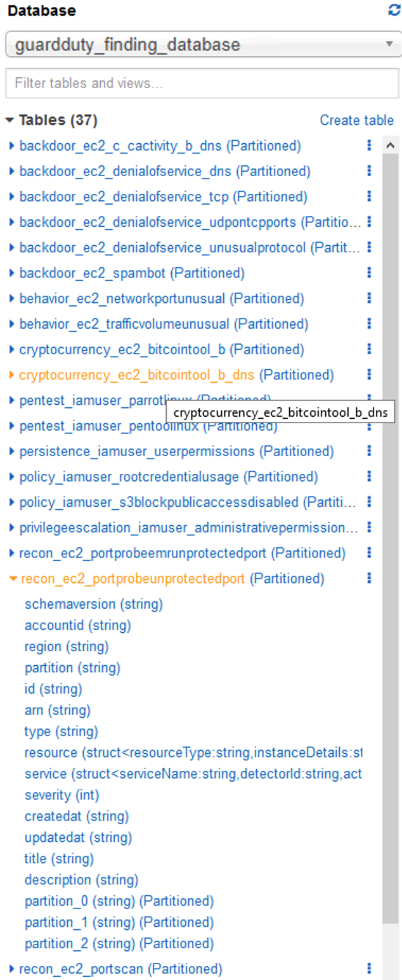Open the menu icon for recon_ec2_portprobeunprotectedport
The height and width of the screenshot is (980, 402).
tap(370, 578)
